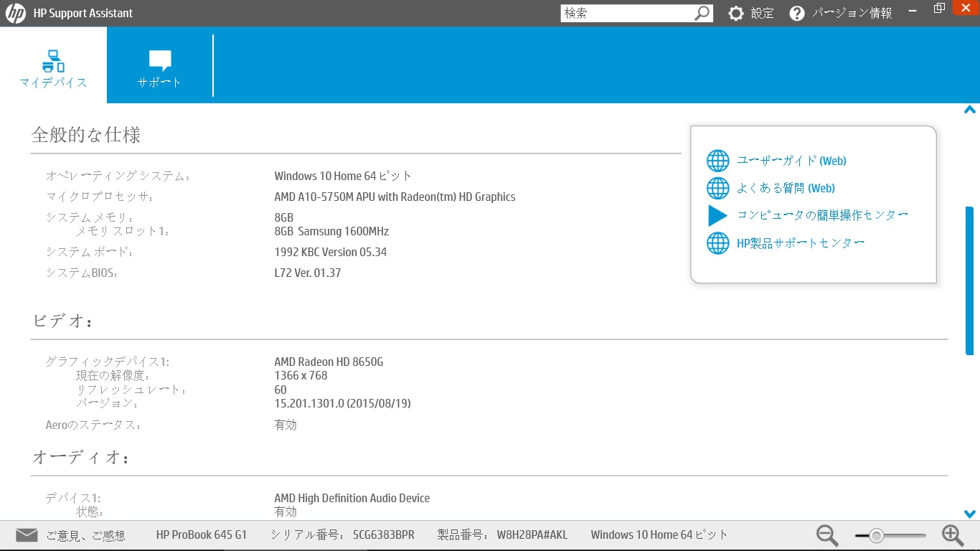Select the AMD A10-5750M APU processor text

(395, 197)
